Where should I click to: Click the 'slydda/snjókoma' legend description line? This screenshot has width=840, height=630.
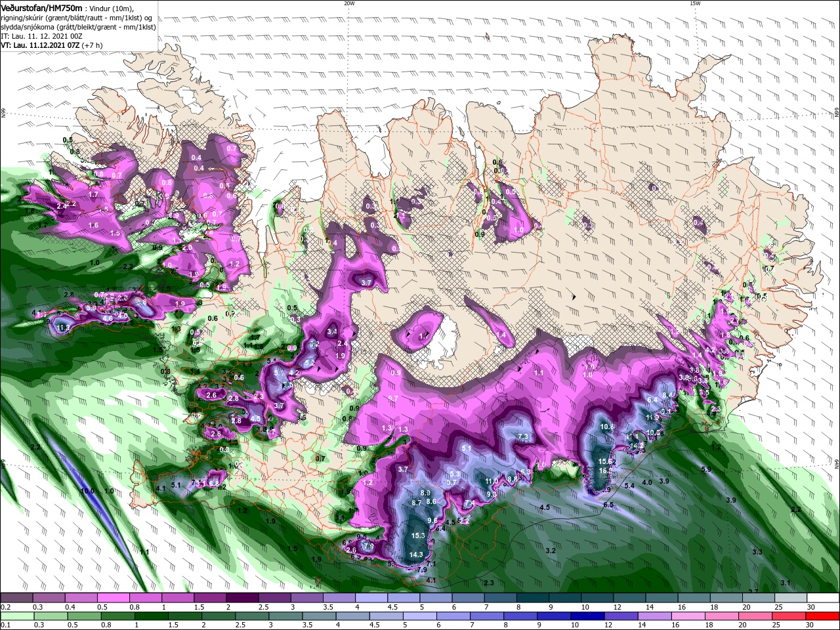[x=78, y=27]
